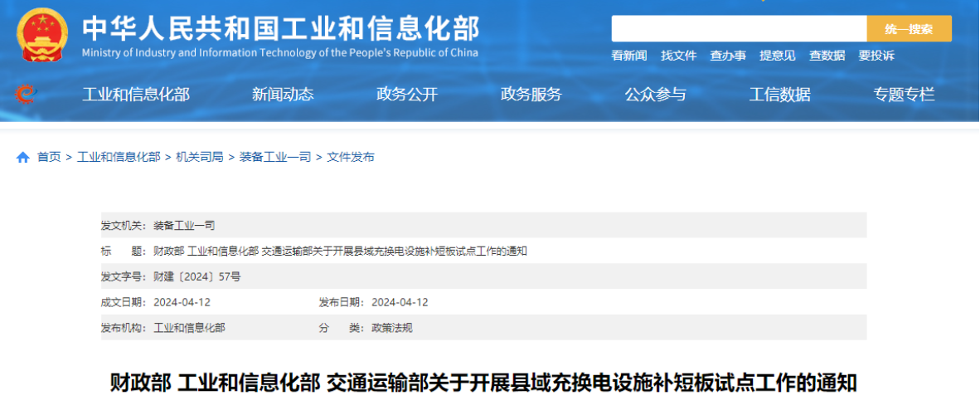Click the 统一搜索 search button
Screen dimensions: 980x415
point(909,29)
